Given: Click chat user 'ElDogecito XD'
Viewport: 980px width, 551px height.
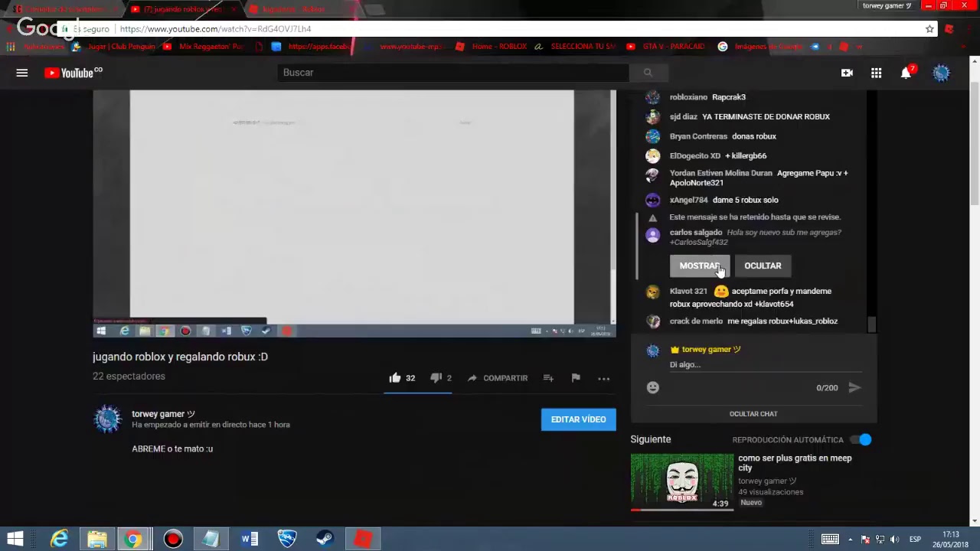Looking at the screenshot, I should coord(695,156).
